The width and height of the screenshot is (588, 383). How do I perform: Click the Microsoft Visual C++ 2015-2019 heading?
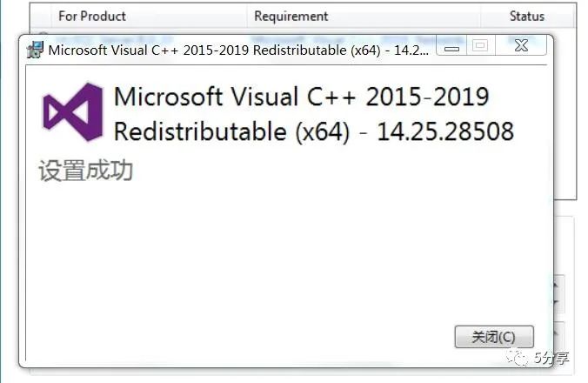[x=301, y=97]
